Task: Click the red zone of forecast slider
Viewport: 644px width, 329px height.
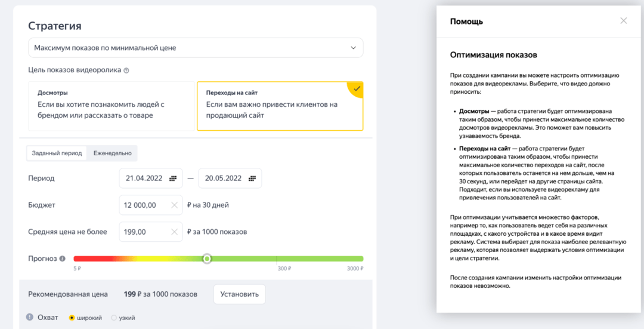Action: (94, 259)
